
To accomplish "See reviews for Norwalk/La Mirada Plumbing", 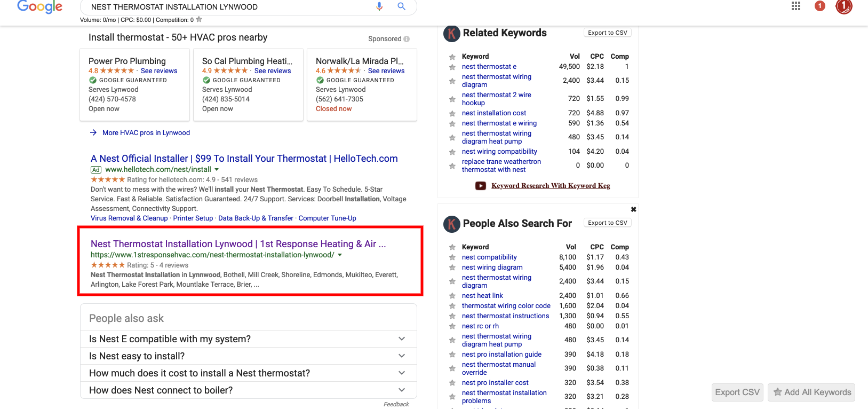I will (x=386, y=71).
